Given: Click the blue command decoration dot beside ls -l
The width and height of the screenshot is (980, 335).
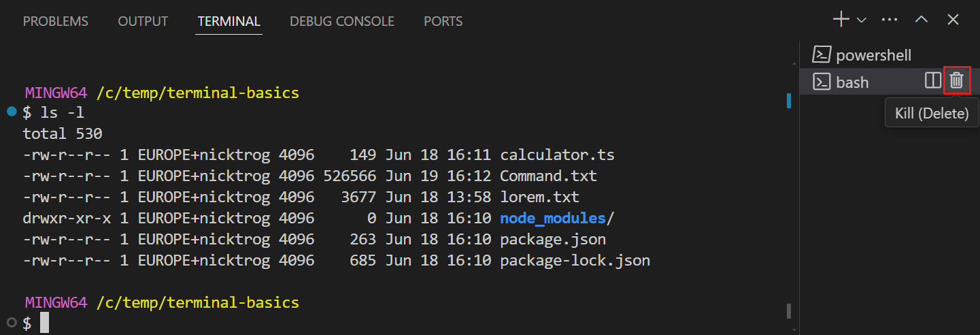Looking at the screenshot, I should [12, 112].
